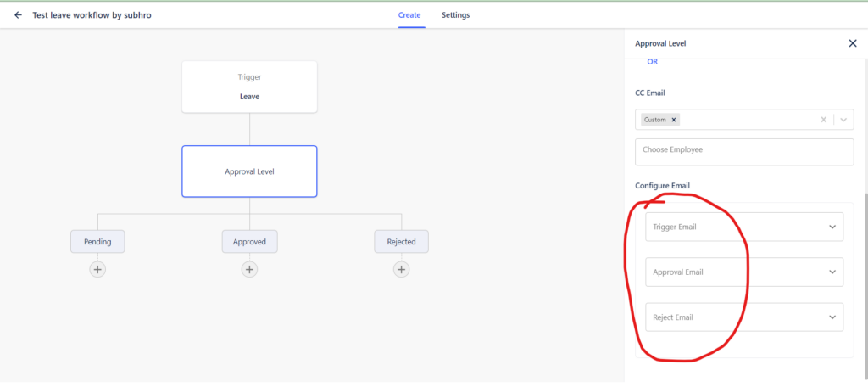Viewport: 868px width, 387px height.
Task: Switch to the Create tab
Action: point(409,15)
